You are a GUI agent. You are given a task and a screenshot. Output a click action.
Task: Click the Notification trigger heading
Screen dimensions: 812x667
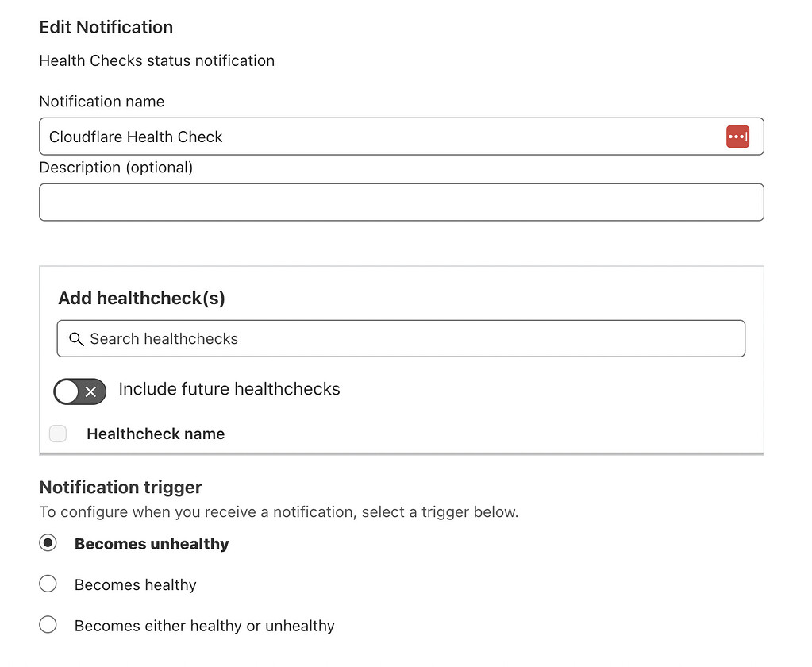(120, 487)
